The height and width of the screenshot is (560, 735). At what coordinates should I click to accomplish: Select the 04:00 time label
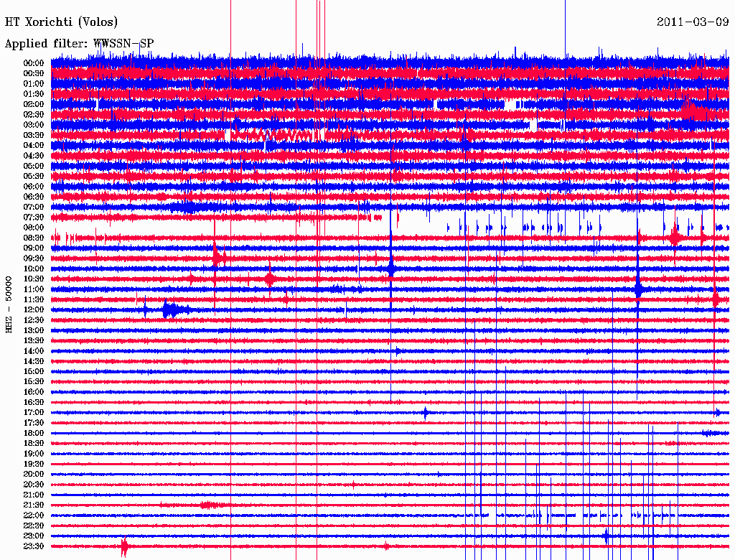[x=34, y=146]
